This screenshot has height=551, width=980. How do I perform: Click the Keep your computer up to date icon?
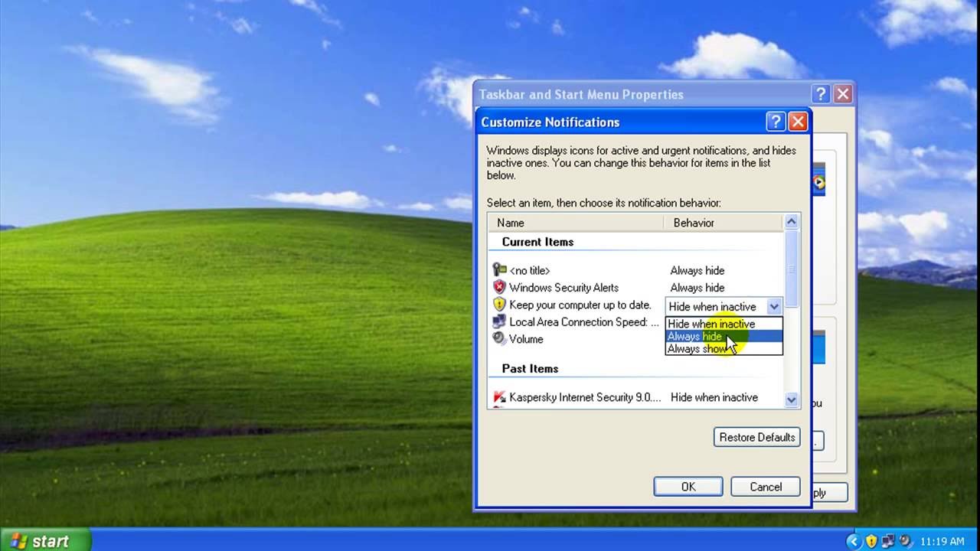click(499, 305)
